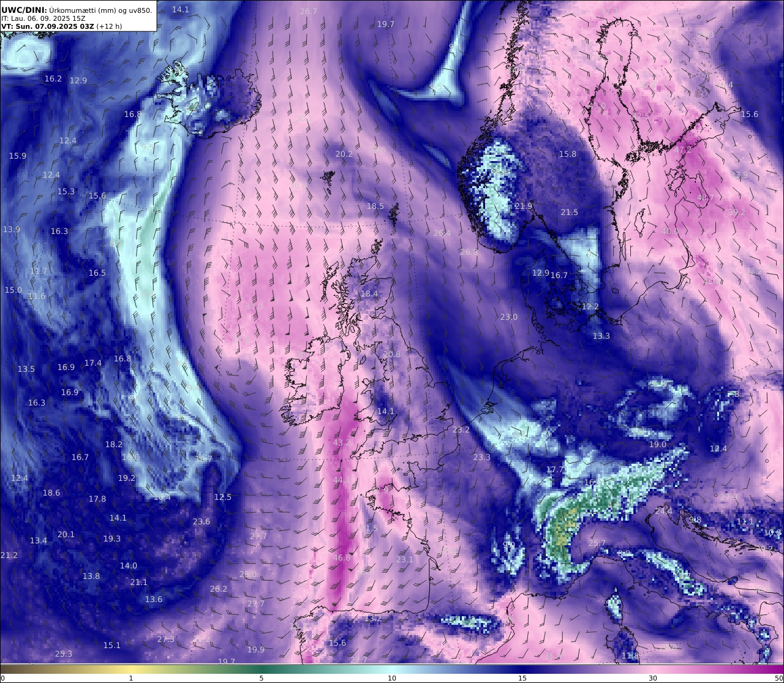This screenshot has width=784, height=683.
Task: Click the map value 21.1
Action: pyautogui.click(x=139, y=583)
